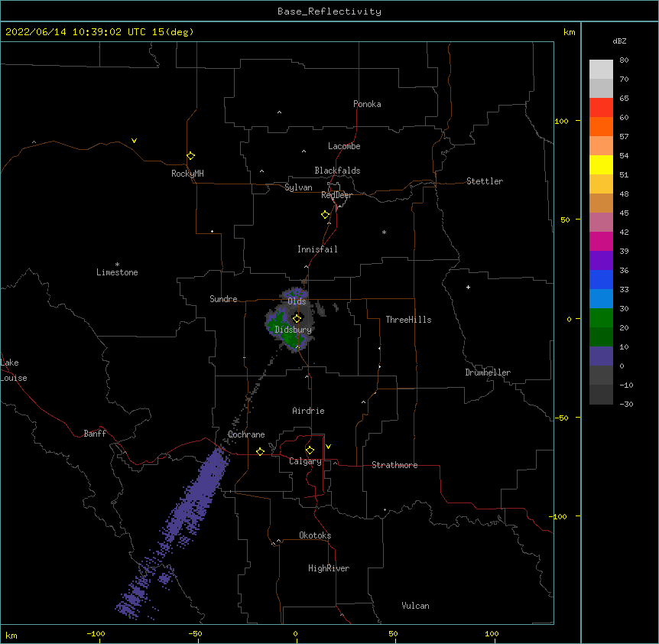Select the Okotoks label
Screen dimensions: 659x644
coord(315,535)
